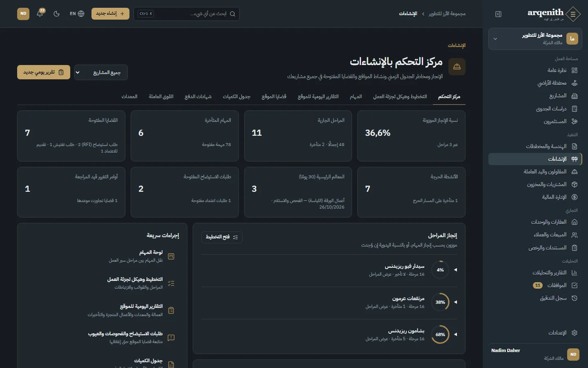This screenshot has width=588, height=368.
Task: Toggle dark mode moon icon
Action: tap(57, 13)
